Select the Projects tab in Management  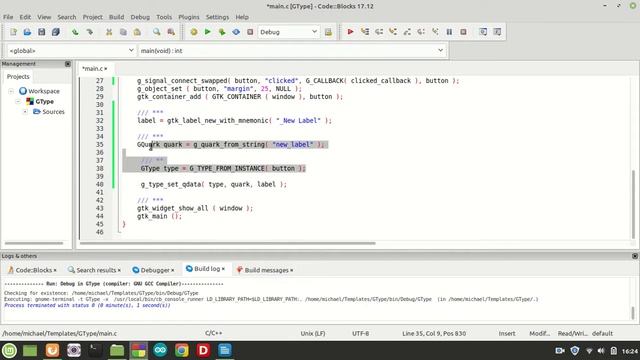pos(18,76)
